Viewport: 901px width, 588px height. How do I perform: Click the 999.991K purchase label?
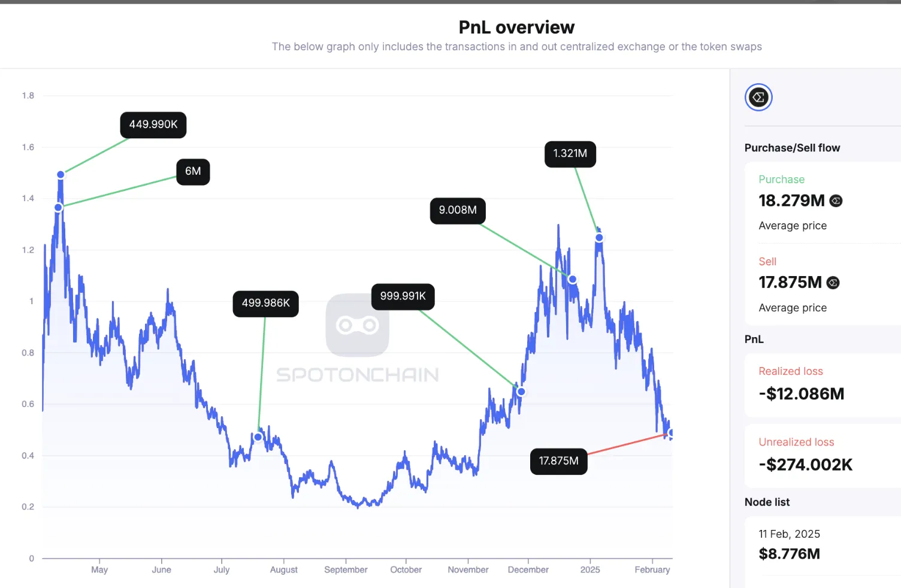403,296
